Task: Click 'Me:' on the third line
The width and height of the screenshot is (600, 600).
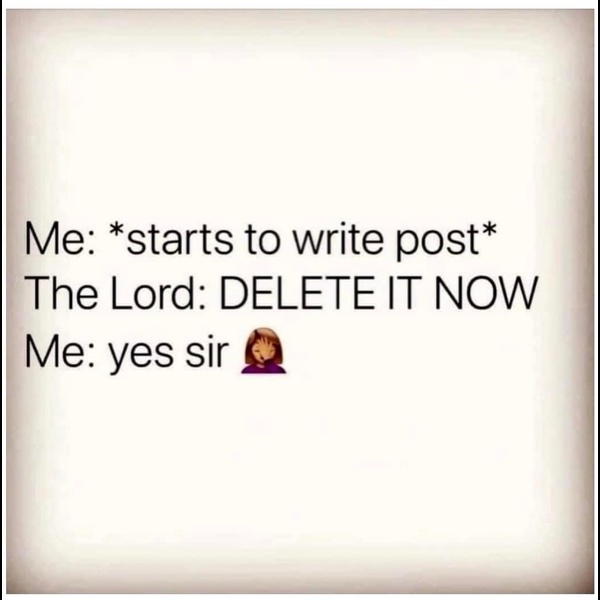Action: point(59,351)
